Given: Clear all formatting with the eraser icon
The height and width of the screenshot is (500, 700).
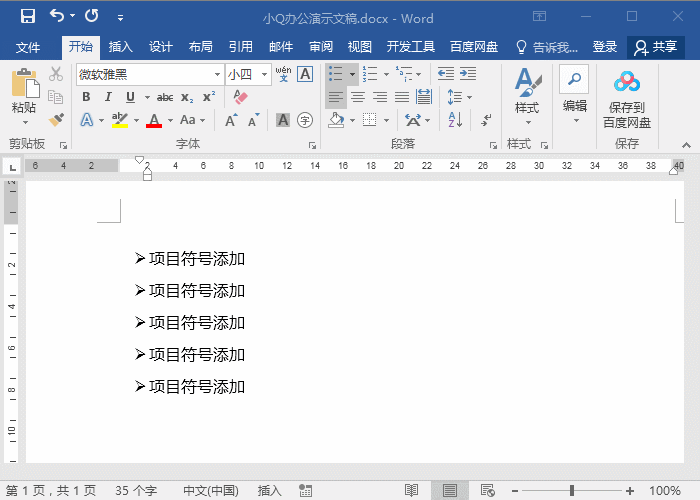Looking at the screenshot, I should 240,97.
